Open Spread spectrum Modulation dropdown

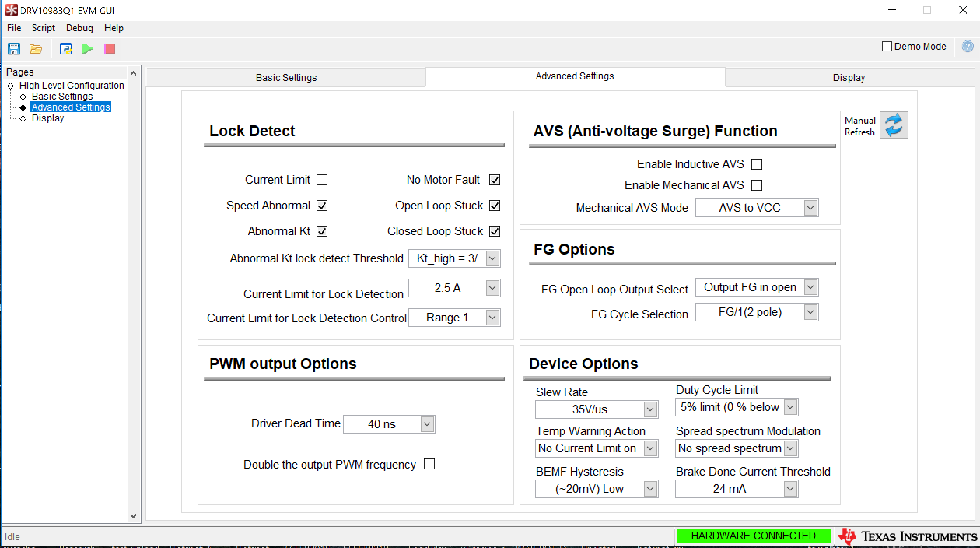(737, 448)
